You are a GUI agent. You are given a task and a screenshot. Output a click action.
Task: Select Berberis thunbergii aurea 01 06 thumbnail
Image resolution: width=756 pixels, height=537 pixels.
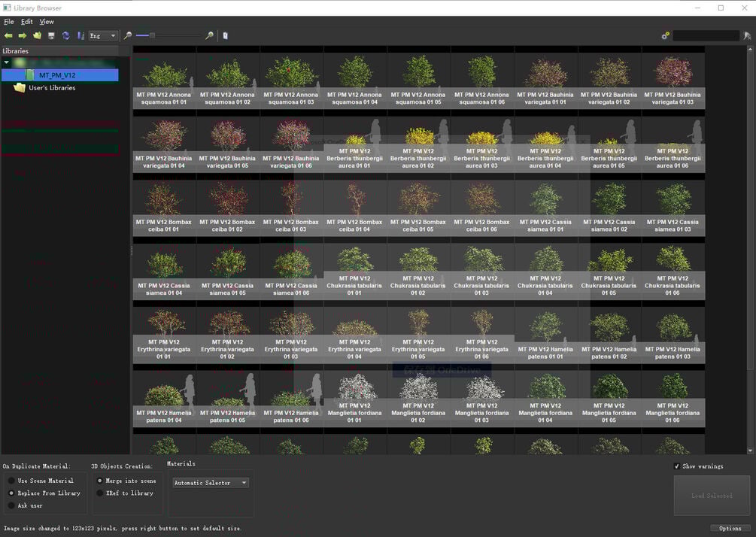(673, 144)
